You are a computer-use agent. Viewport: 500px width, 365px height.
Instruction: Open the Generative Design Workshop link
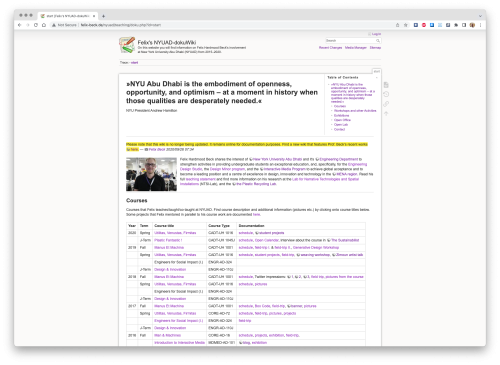[316, 248]
